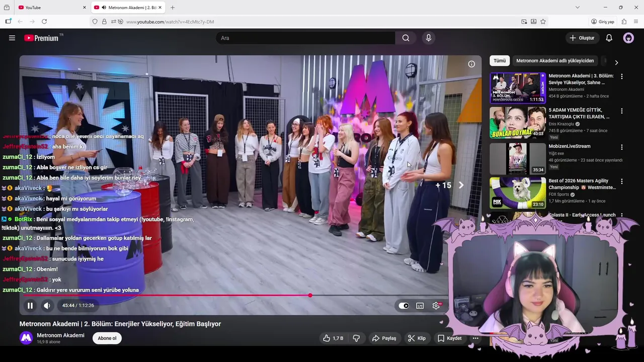The height and width of the screenshot is (362, 644).
Task: Show more filter chips arrow
Action: click(616, 62)
